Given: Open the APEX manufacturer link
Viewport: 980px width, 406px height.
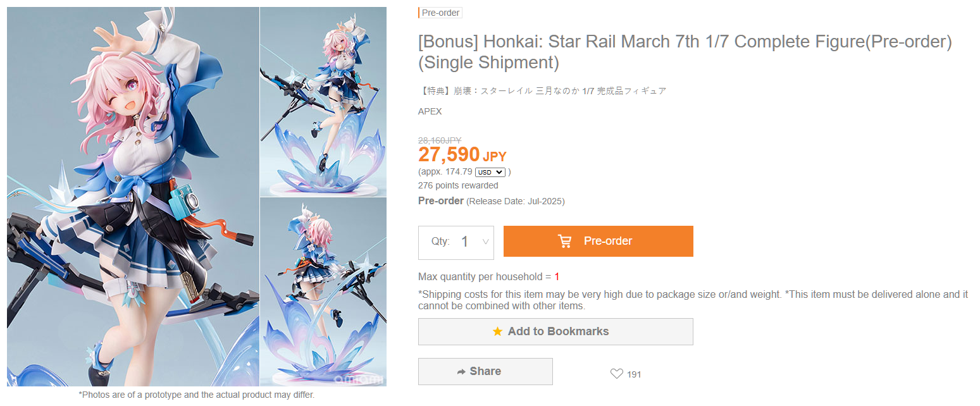Looking at the screenshot, I should (430, 112).
